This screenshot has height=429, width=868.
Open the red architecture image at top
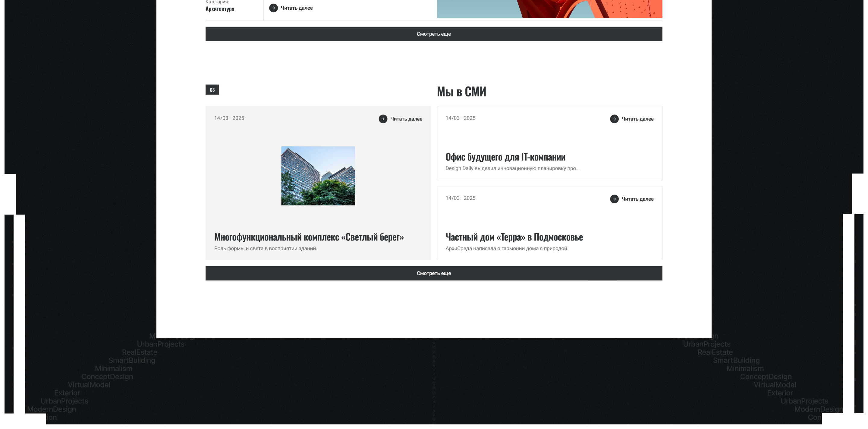pos(549,8)
